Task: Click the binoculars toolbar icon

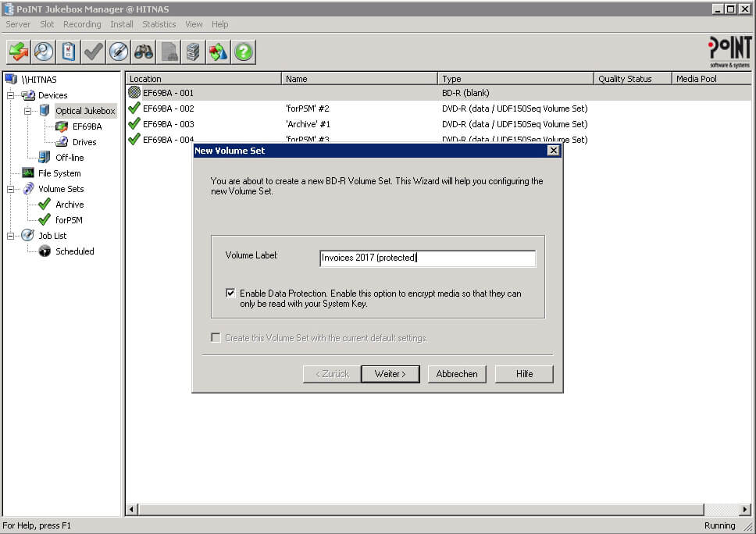Action: pyautogui.click(x=144, y=52)
